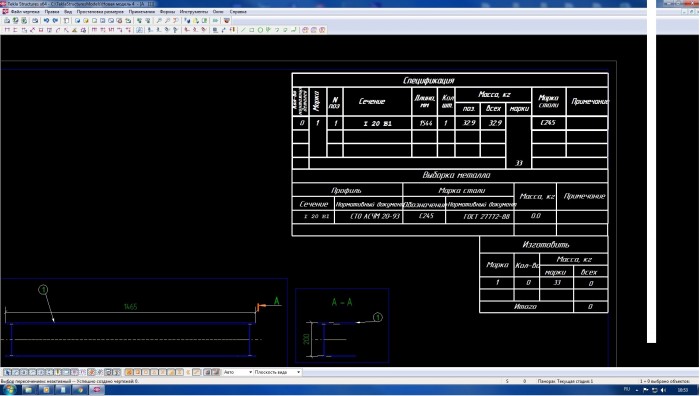Select the 1465 dimension text in drawing
The height and width of the screenshot is (396, 700).
coord(130,307)
